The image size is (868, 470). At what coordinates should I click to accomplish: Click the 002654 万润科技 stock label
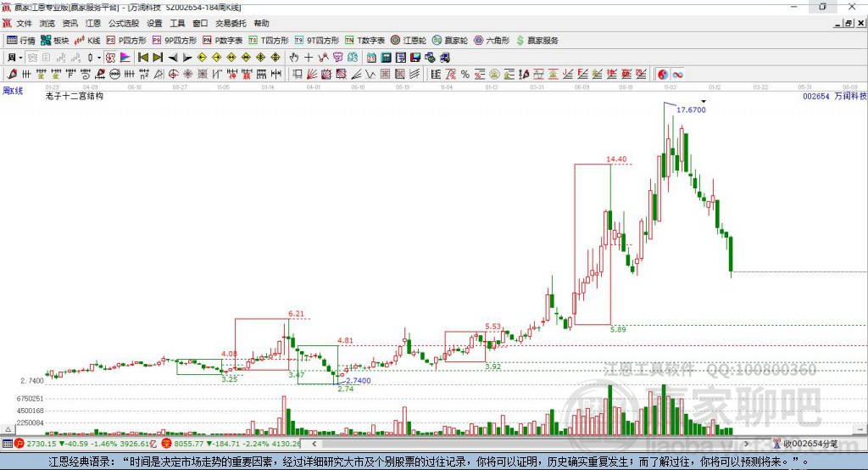coord(834,96)
